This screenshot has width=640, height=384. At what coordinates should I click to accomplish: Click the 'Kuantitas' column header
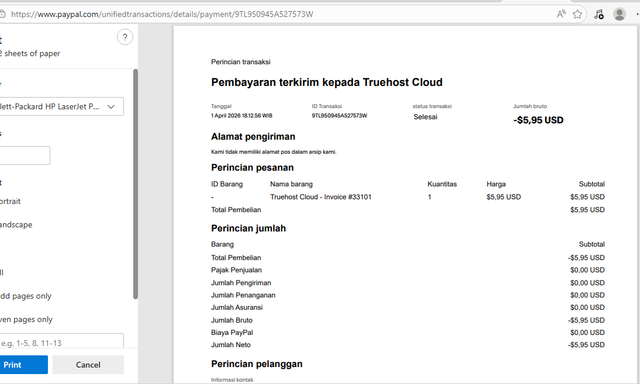coord(442,184)
